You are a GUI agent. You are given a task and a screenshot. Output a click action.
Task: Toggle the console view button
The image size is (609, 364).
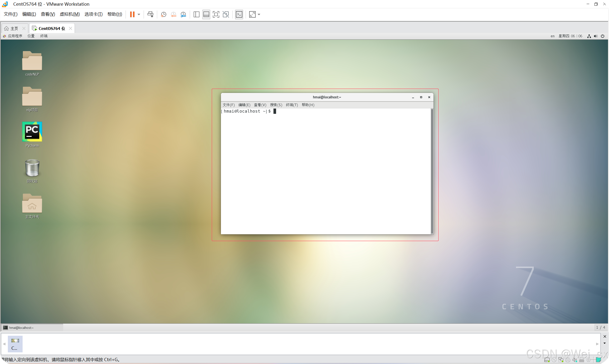239,14
